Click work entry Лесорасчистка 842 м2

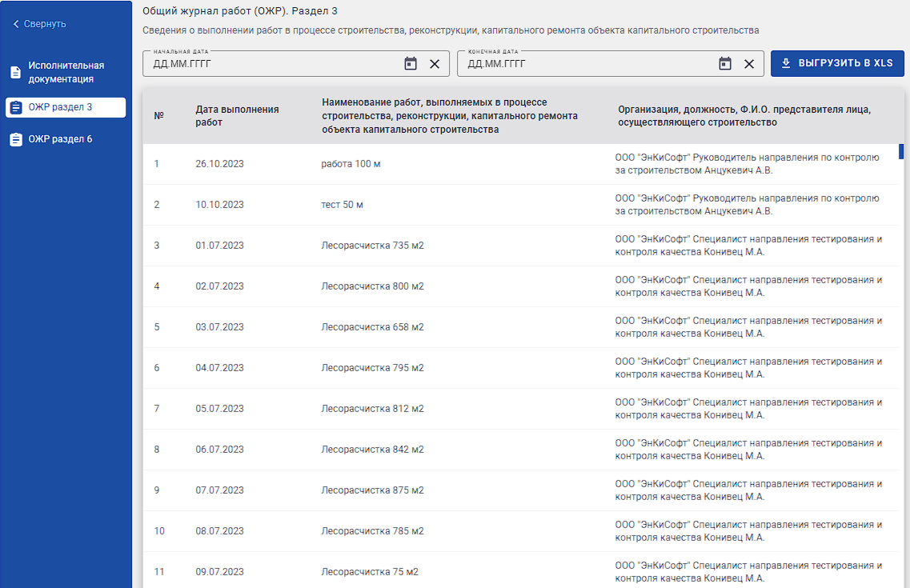(x=373, y=450)
